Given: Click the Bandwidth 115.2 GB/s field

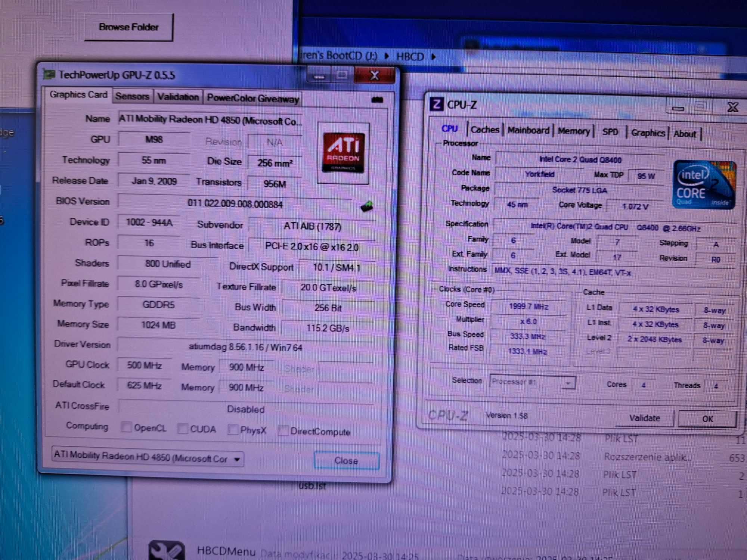Looking at the screenshot, I should click(328, 328).
